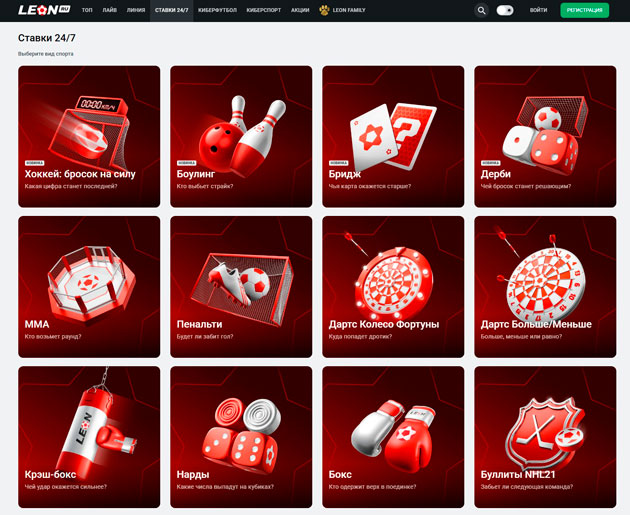
Task: Click the hockey shield Буллиты NHL21 icon
Action: click(x=545, y=434)
